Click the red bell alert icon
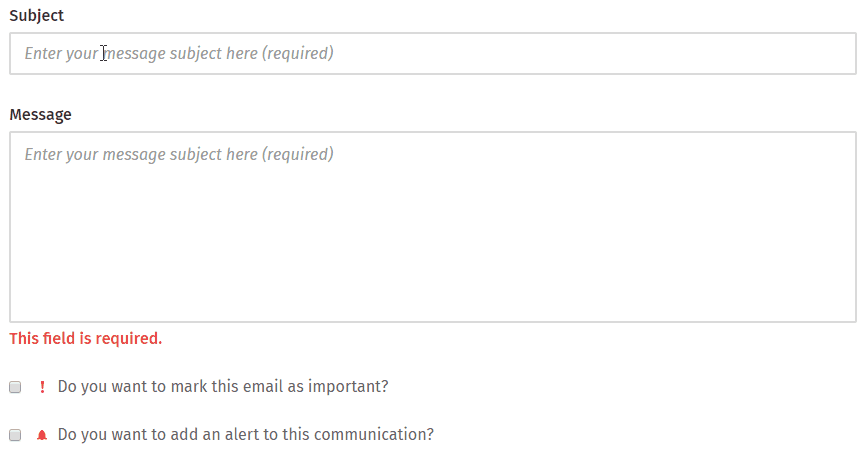 point(42,435)
